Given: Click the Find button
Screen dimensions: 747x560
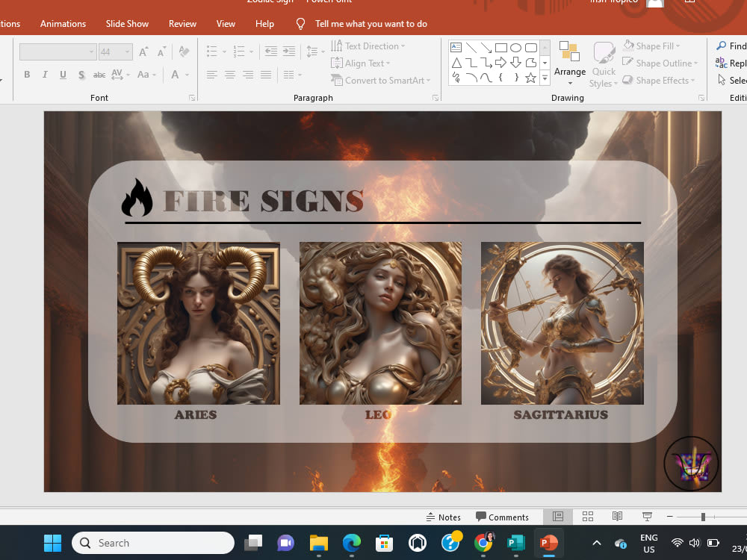Looking at the screenshot, I should (731, 46).
